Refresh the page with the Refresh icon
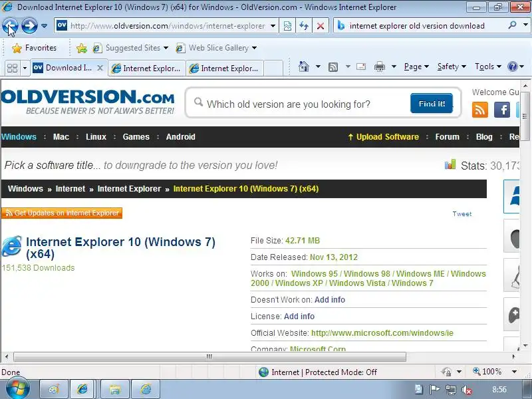Screen dimensions: 532x399 (304, 26)
